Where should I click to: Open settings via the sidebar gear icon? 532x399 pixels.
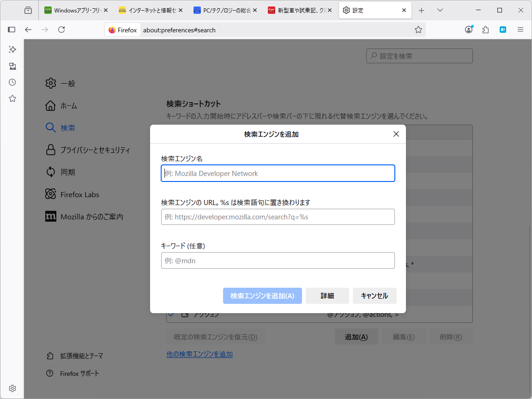(12, 388)
